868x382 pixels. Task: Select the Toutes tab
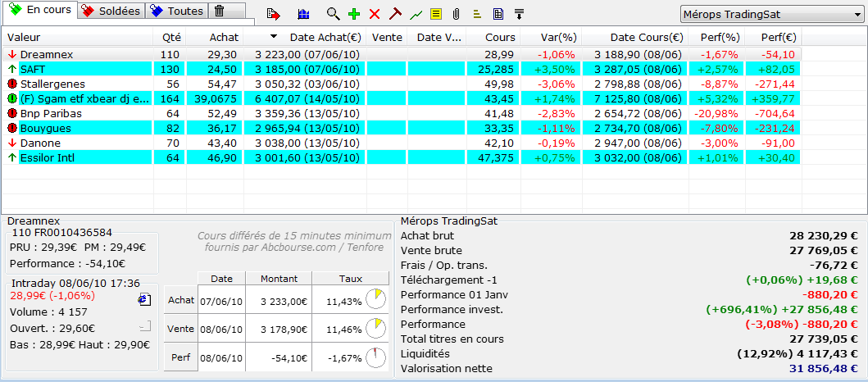[177, 11]
